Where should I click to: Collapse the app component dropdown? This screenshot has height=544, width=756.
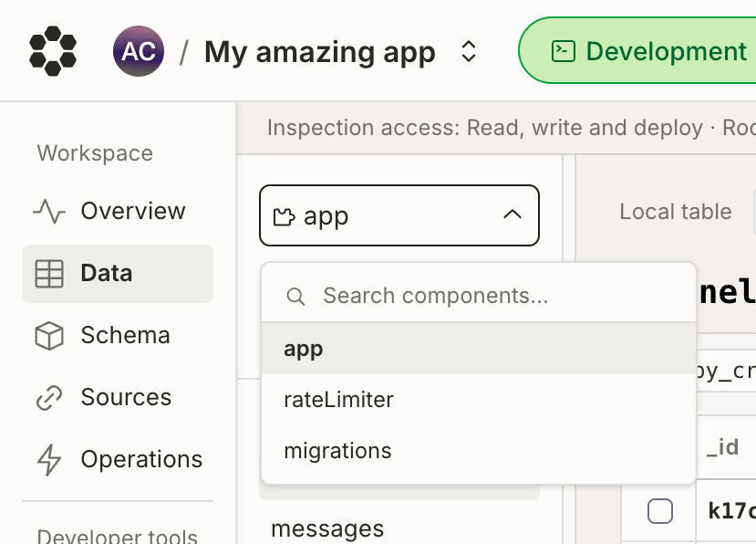tap(399, 215)
